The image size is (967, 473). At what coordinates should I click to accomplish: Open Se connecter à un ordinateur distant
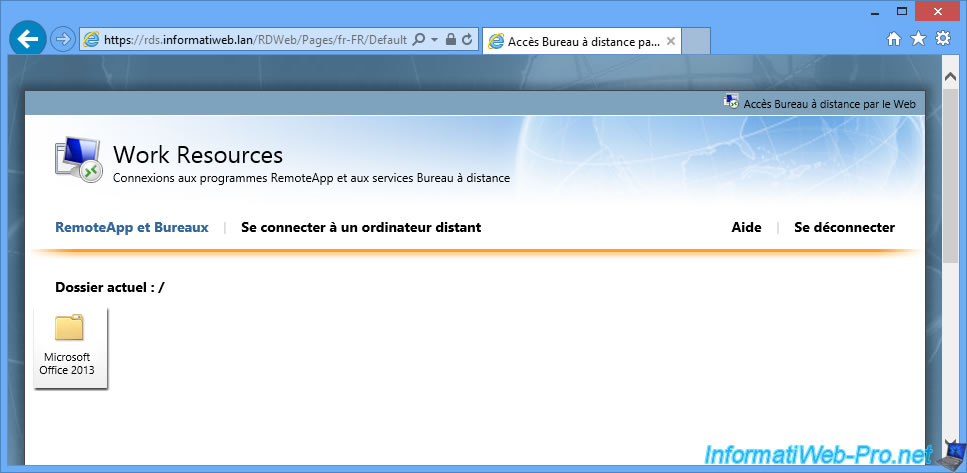coord(361,228)
